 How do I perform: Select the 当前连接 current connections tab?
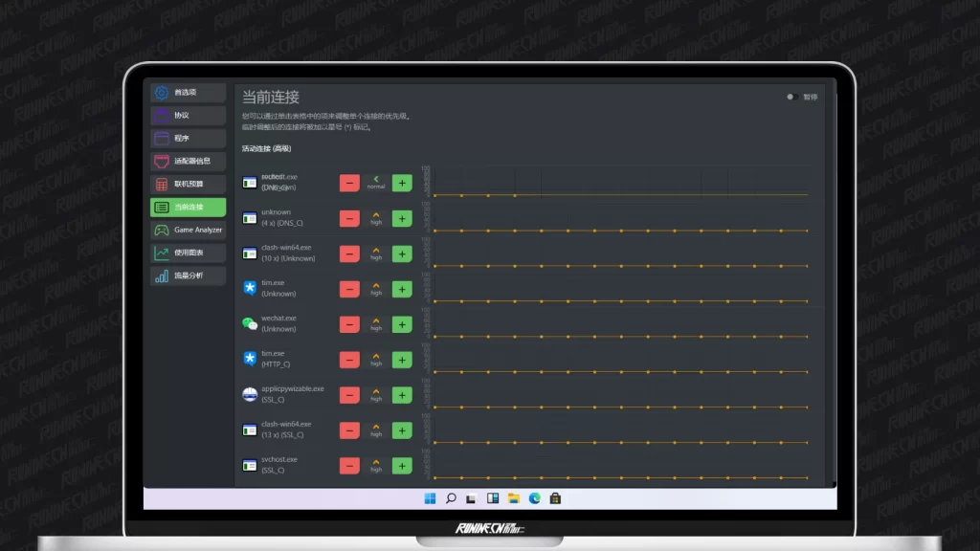(188, 207)
